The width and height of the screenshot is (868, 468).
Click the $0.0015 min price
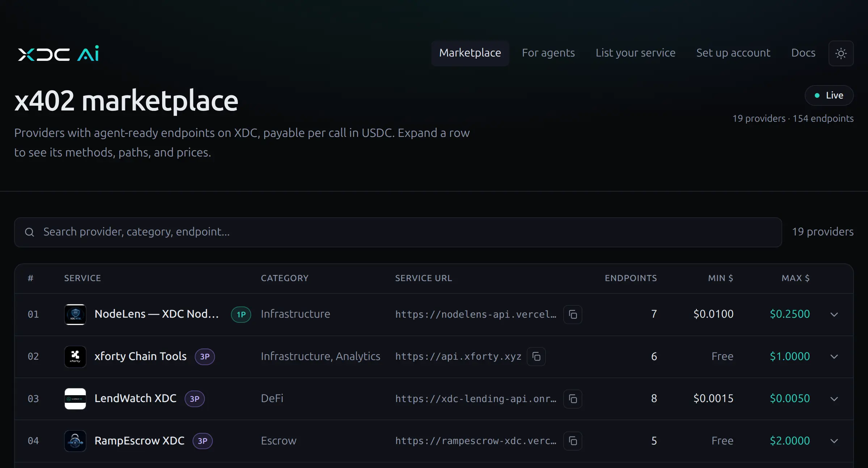pos(713,398)
